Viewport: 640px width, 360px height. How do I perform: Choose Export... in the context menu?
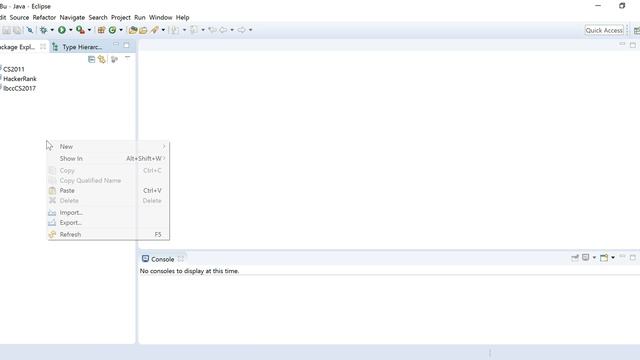click(109, 223)
